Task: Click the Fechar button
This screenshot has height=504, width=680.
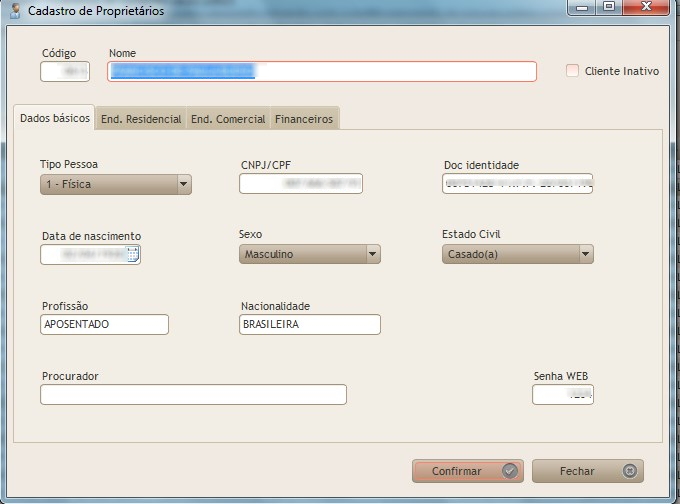Action: click(588, 471)
